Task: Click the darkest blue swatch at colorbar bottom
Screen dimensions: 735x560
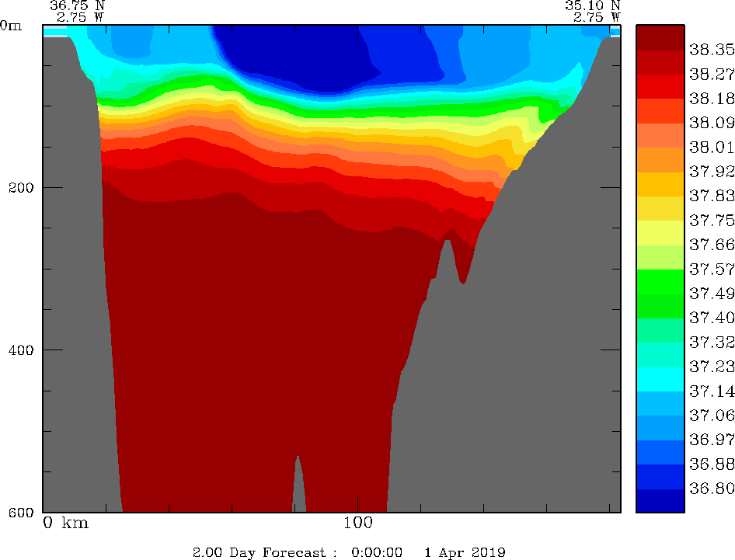Action: pos(660,501)
